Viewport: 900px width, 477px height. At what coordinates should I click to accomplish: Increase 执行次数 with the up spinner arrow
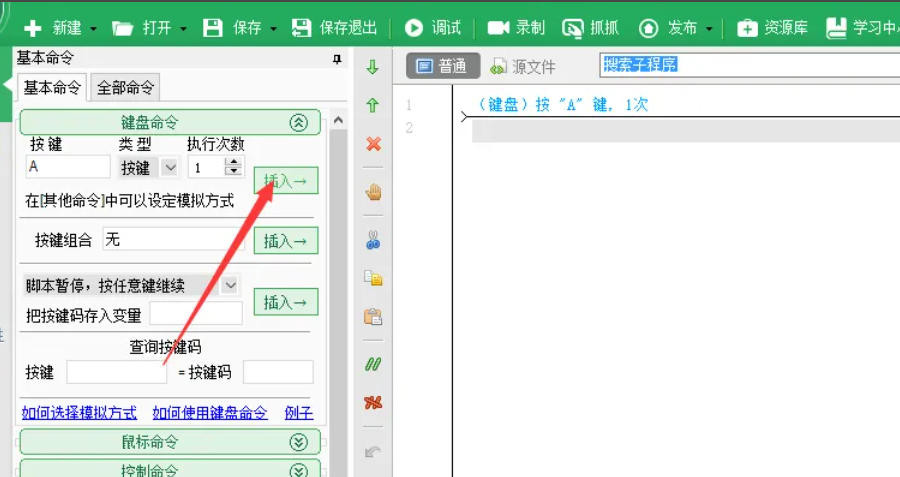[x=236, y=162]
